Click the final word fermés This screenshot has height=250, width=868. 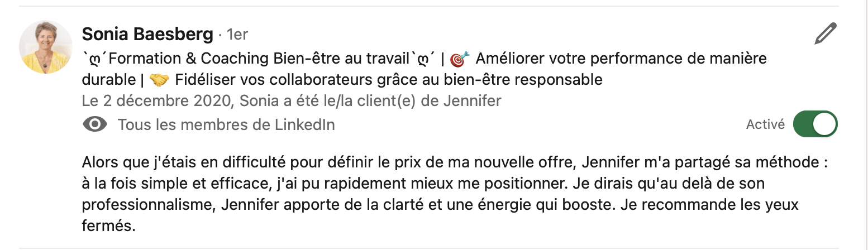point(109,227)
